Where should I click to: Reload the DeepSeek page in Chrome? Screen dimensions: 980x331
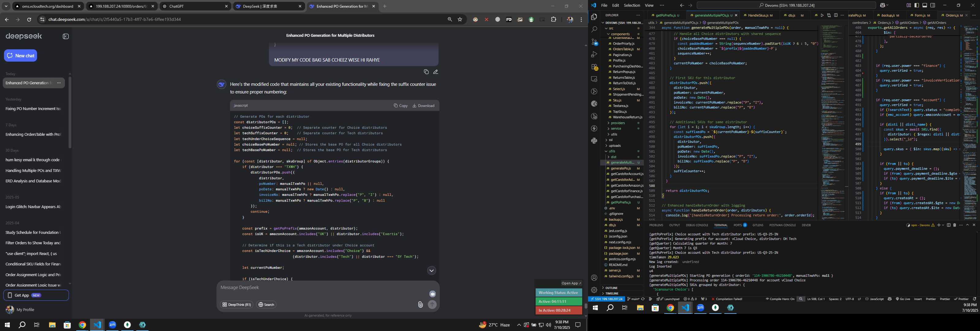click(x=29, y=19)
